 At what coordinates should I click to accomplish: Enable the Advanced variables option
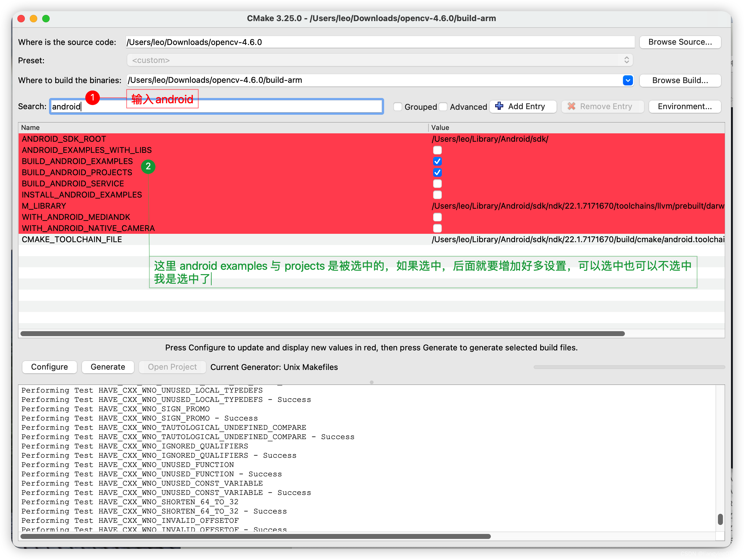(x=443, y=106)
